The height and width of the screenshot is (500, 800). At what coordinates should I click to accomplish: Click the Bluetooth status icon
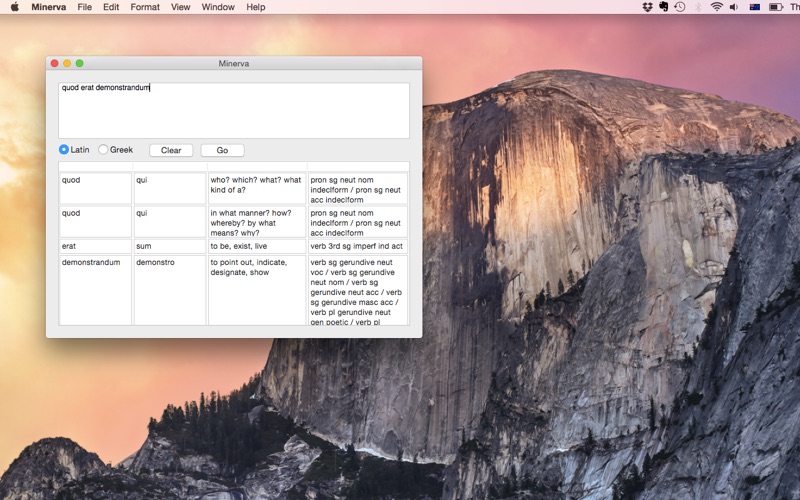(698, 7)
